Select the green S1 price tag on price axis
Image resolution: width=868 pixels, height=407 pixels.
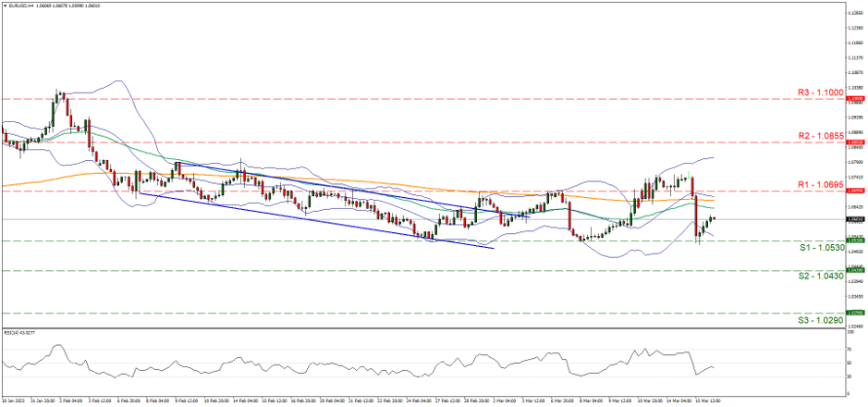pyautogui.click(x=857, y=240)
